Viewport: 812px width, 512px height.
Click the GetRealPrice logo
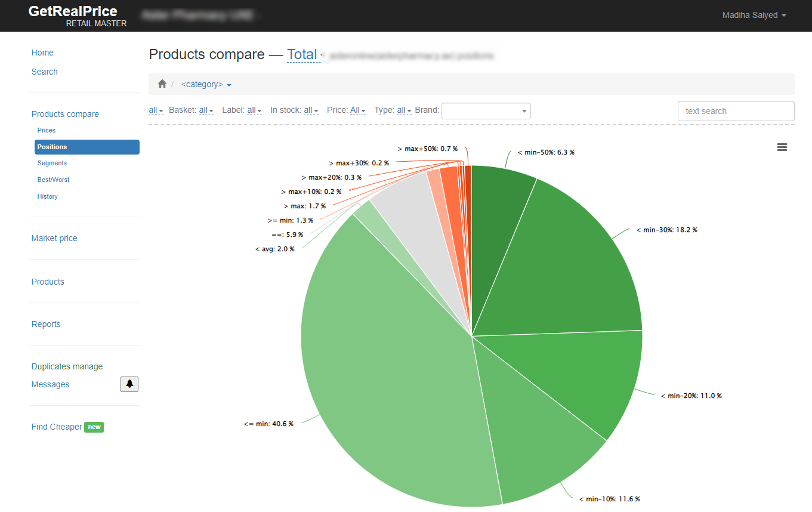73,11
